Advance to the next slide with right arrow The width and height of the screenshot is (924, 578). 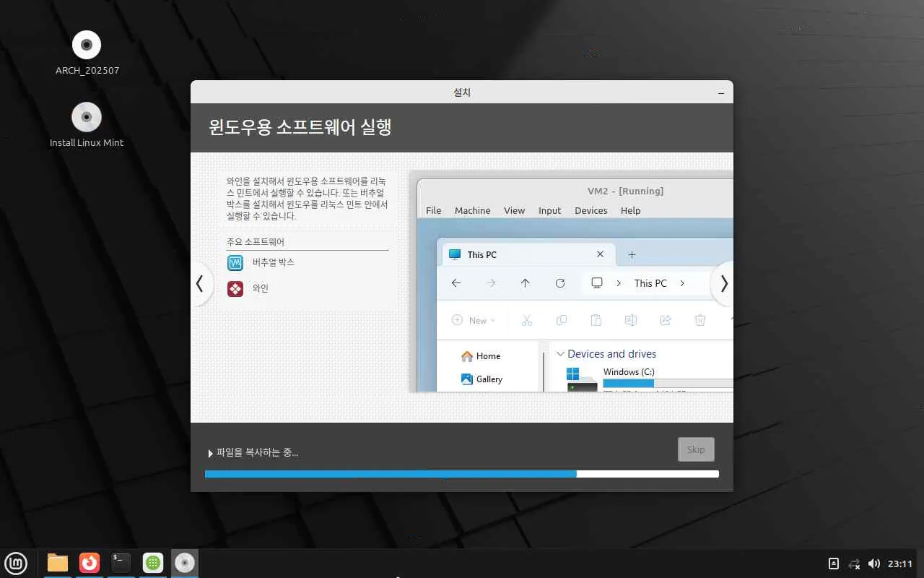(x=723, y=284)
